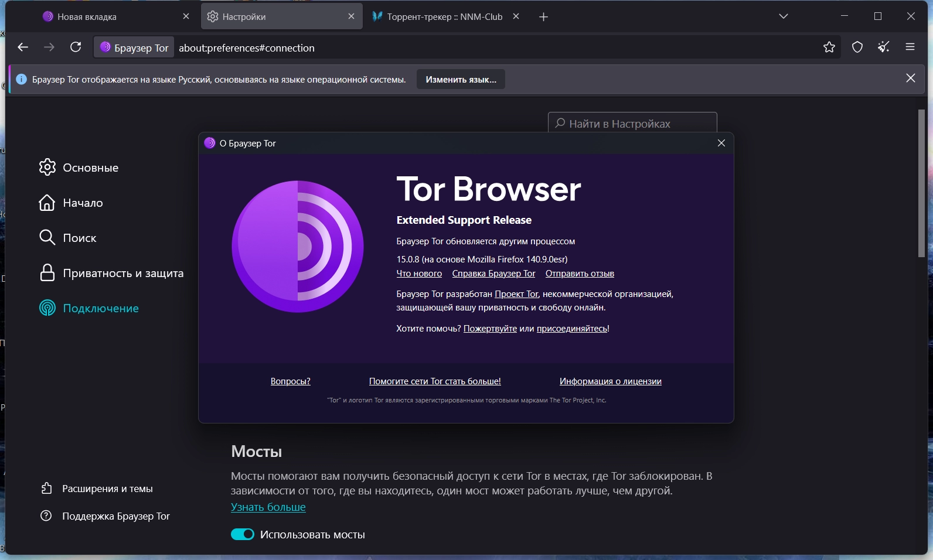Viewport: 933px width, 560px height.
Task: Open Информация о лицензии link
Action: point(610,381)
